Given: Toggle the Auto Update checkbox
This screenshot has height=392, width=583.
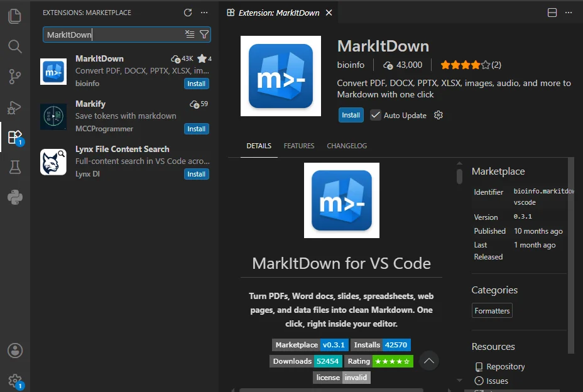Looking at the screenshot, I should [376, 116].
